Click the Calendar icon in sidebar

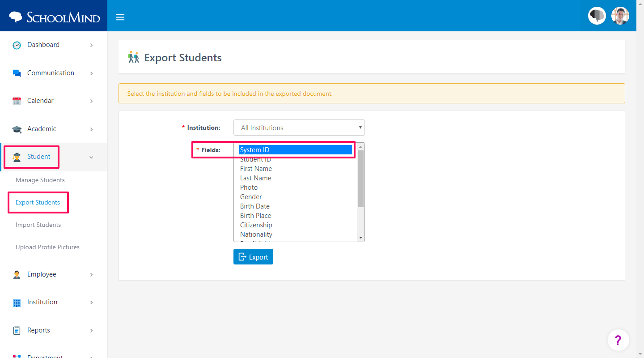click(17, 101)
